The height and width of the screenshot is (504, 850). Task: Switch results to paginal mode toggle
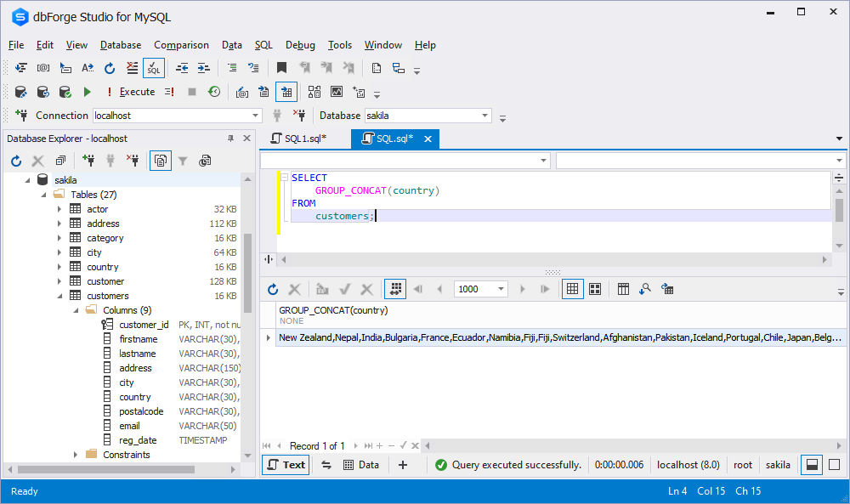coord(394,289)
